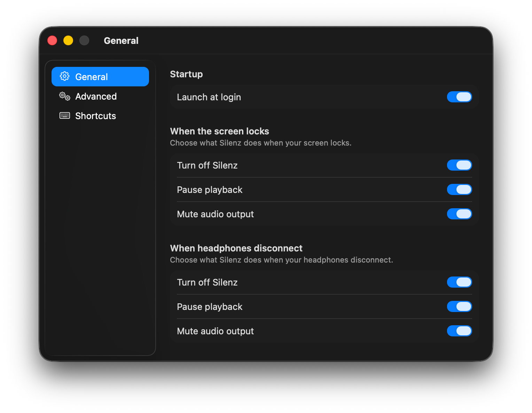Viewport: 532px width, 413px height.
Task: Switch to the Shortcuts section
Action: click(95, 115)
